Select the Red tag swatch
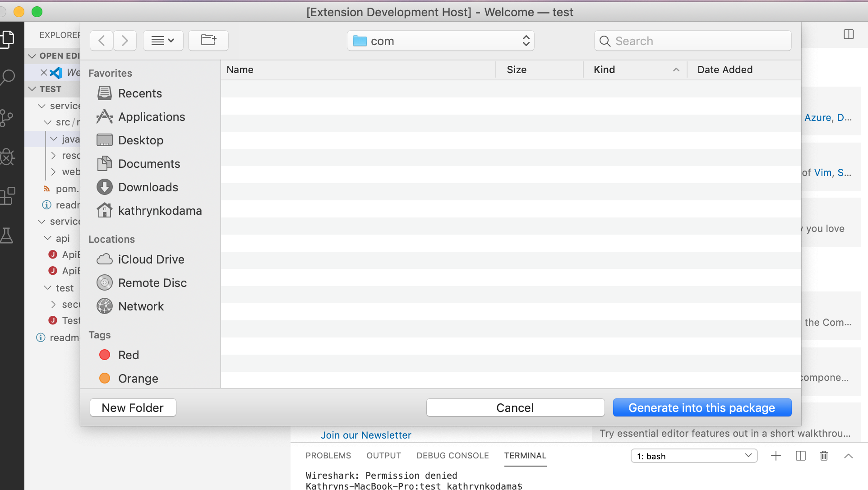Viewport: 868px width, 490px height. [105, 355]
